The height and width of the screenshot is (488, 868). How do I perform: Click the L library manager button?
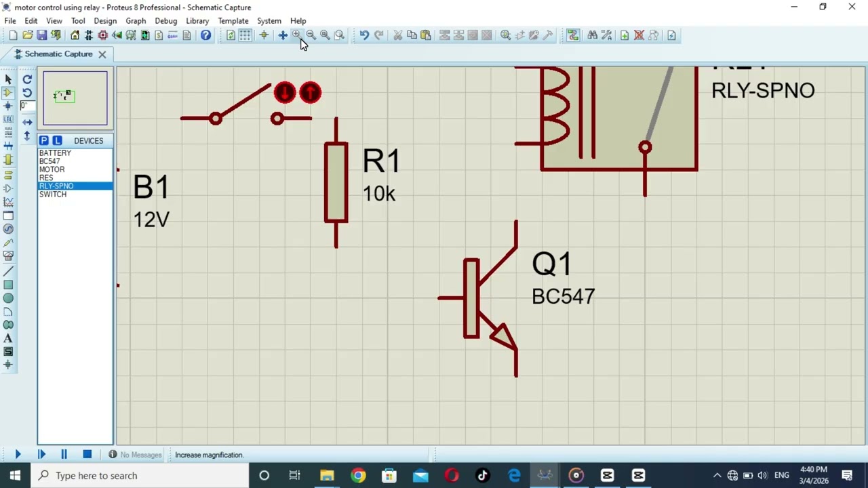[57, 140]
